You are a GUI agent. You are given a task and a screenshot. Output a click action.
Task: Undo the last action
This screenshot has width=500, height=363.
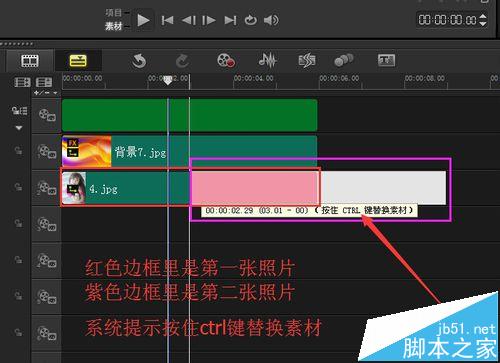click(139, 61)
